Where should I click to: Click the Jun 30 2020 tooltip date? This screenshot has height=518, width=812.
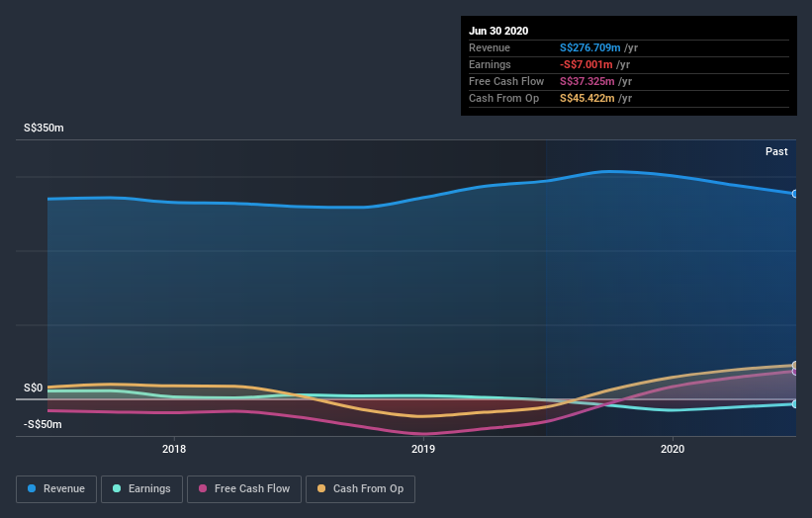tap(498, 31)
